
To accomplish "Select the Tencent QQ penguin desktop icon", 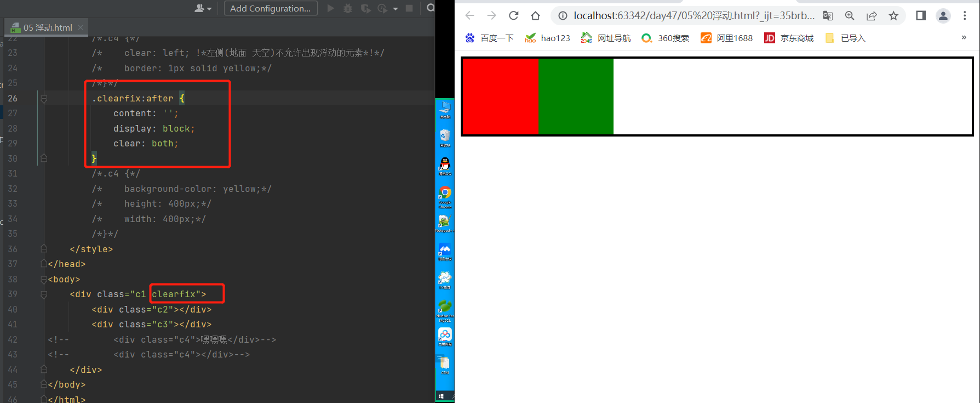I will click(445, 166).
